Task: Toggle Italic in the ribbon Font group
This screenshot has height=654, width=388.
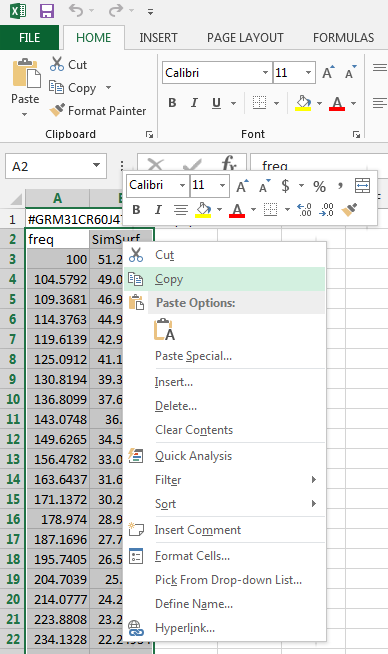Action: click(x=194, y=103)
